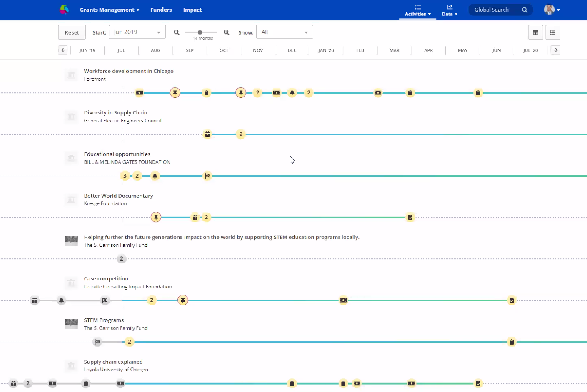Image resolution: width=587 pixels, height=392 pixels.
Task: Open the Data chart menu
Action: coord(450,10)
